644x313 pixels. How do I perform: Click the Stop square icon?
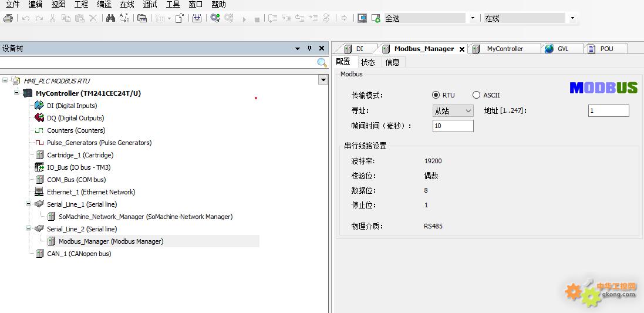[257, 19]
